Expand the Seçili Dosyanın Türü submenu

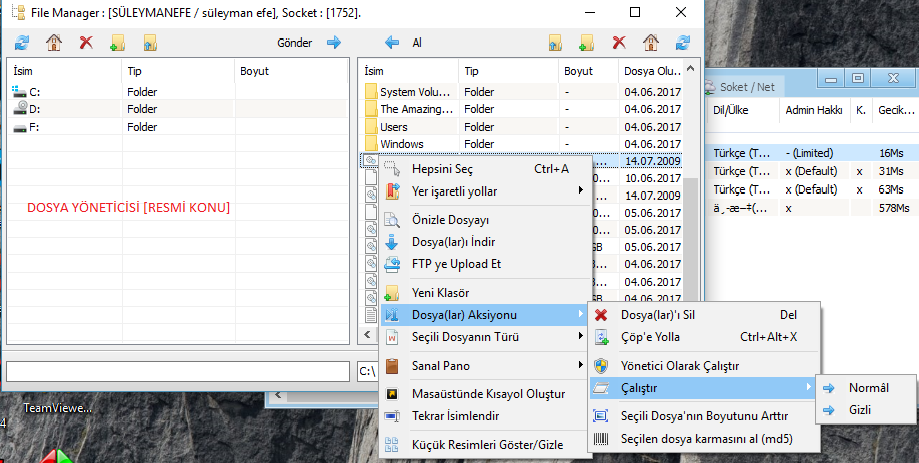click(x=485, y=337)
